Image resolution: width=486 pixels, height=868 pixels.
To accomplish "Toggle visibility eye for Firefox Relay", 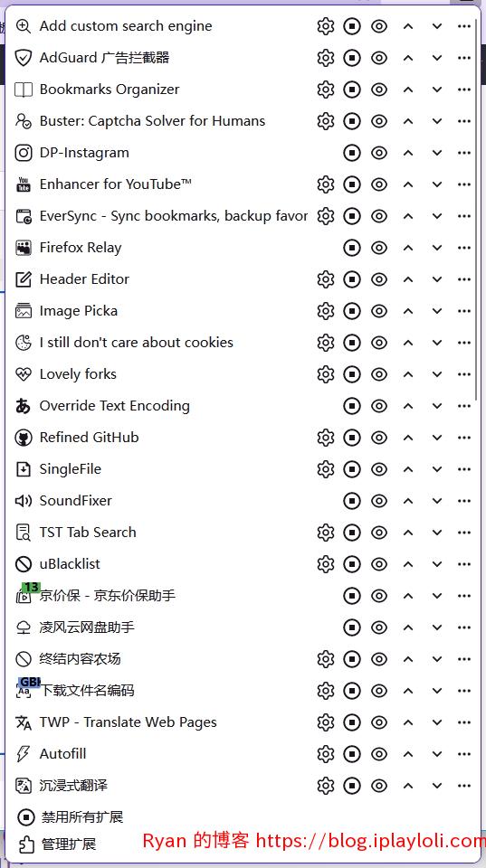I will [x=379, y=248].
